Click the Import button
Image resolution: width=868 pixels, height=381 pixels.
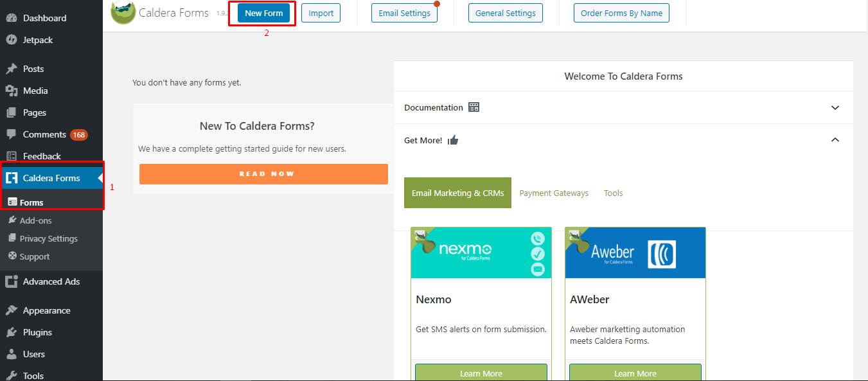coord(321,13)
